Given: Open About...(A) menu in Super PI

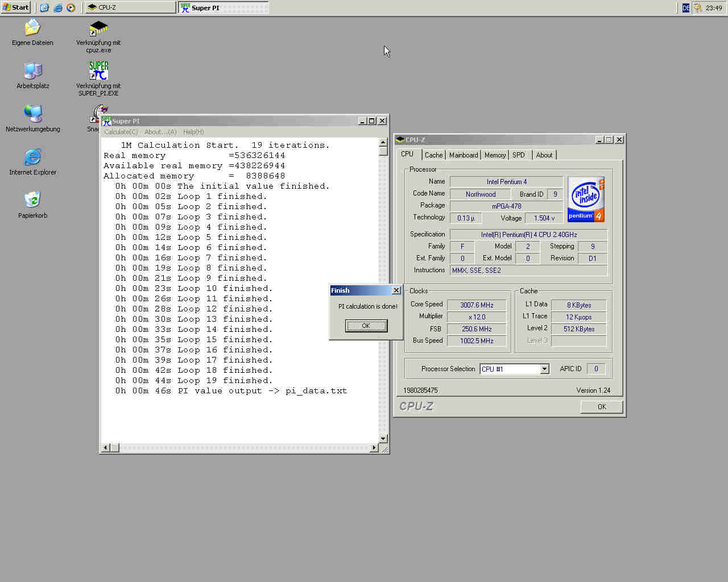Looking at the screenshot, I should (x=160, y=132).
